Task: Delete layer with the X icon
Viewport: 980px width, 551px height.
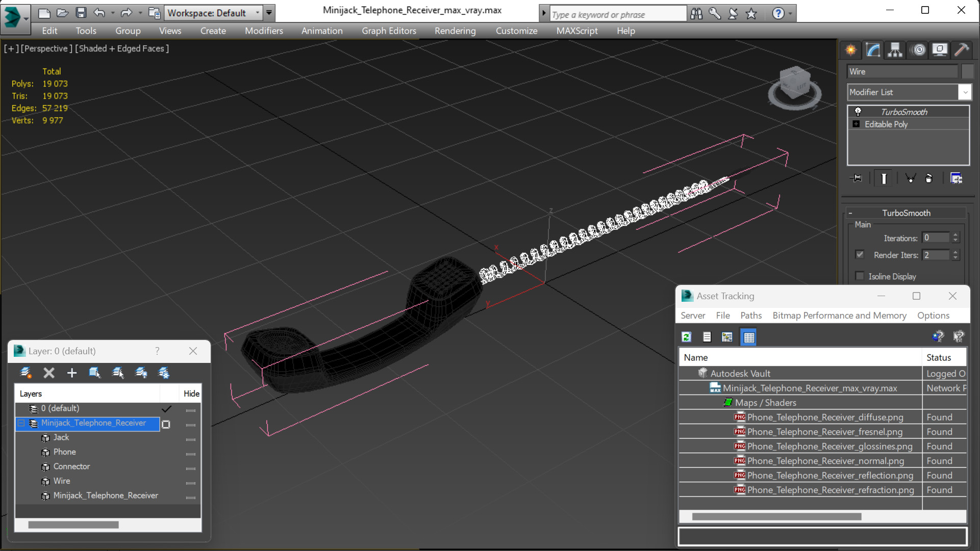Action: tap(49, 373)
